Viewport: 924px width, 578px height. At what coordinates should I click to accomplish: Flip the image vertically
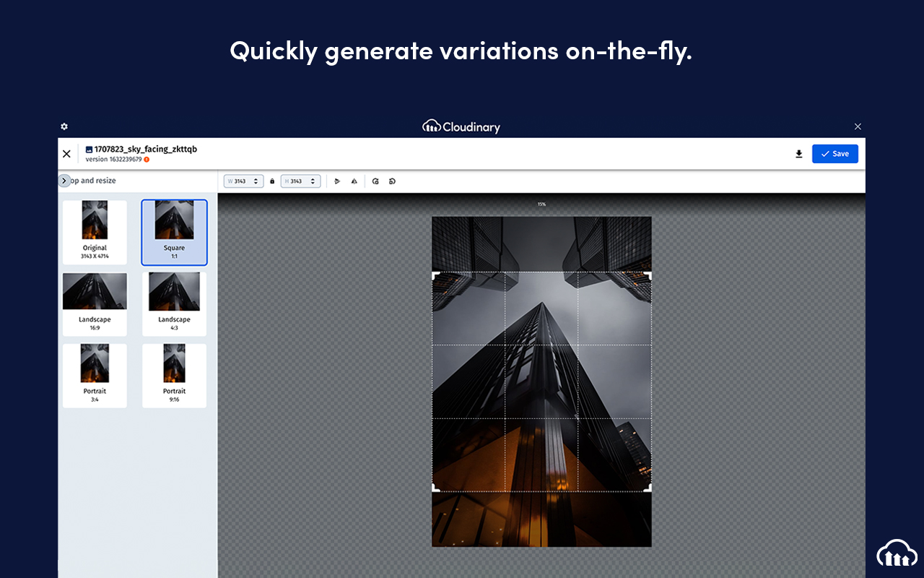click(x=337, y=181)
